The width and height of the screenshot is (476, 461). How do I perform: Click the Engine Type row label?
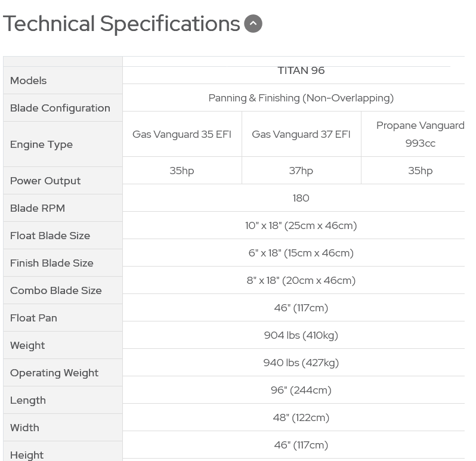pos(41,144)
